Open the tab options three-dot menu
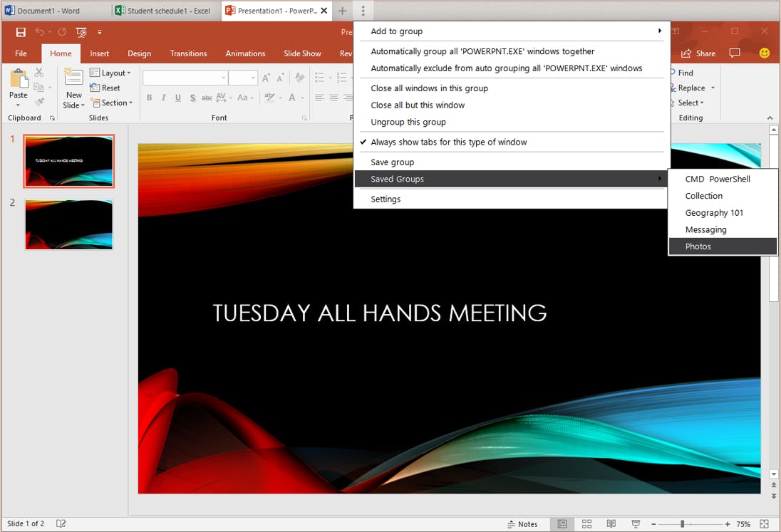 [363, 11]
